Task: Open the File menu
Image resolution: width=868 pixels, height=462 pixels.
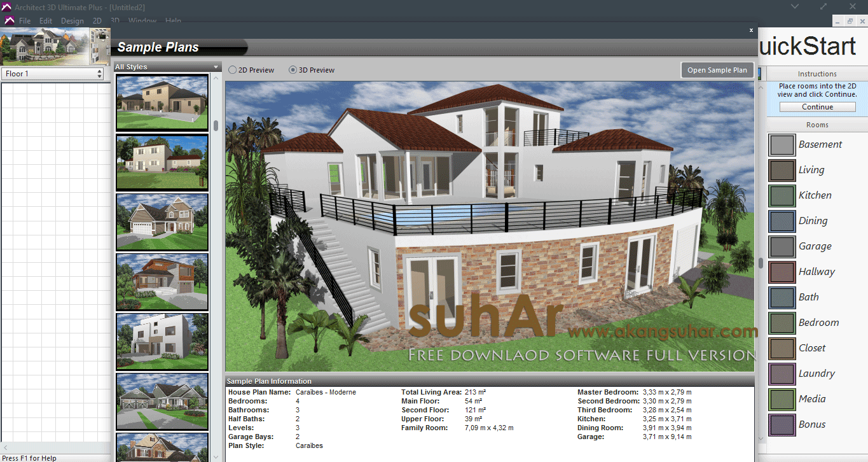Action: [25, 21]
